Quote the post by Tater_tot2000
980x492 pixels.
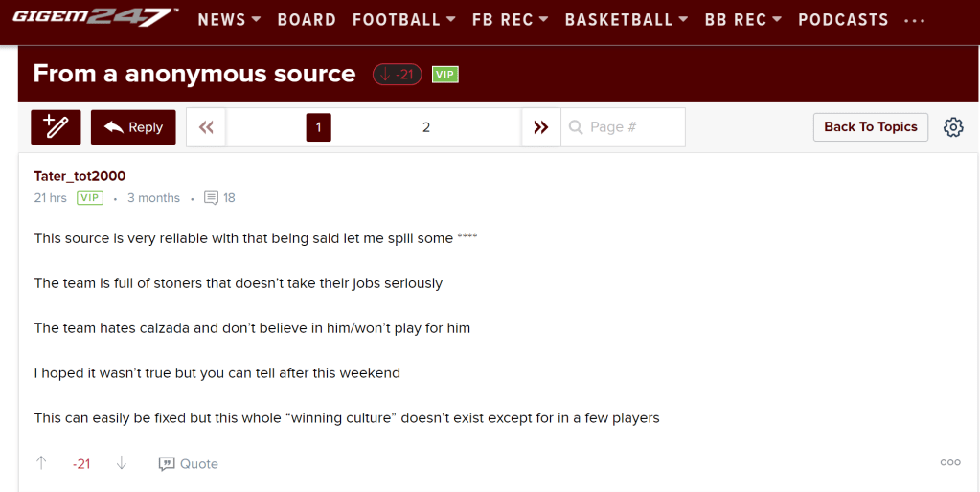[x=189, y=463]
